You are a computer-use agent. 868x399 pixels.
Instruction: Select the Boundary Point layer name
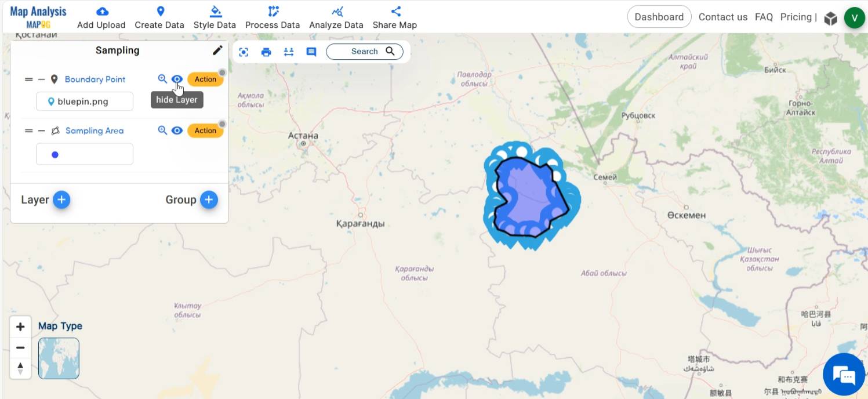95,79
